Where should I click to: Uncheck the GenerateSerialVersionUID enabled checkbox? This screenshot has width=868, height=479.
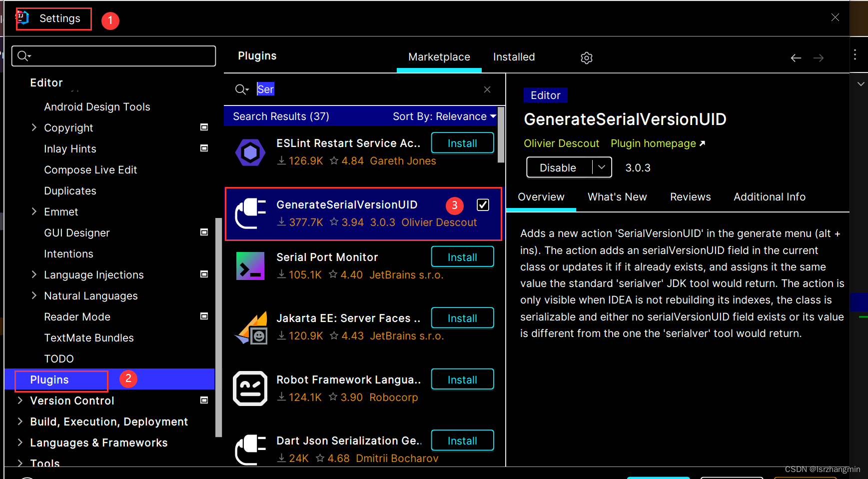(x=483, y=204)
